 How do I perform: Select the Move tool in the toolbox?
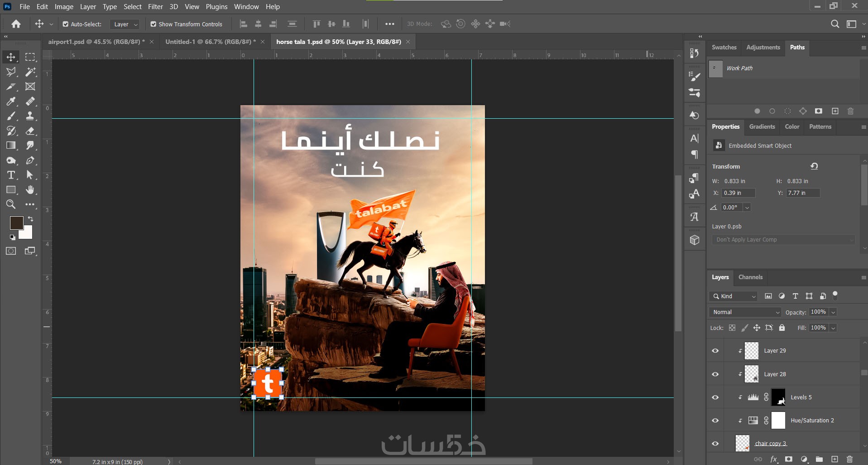pyautogui.click(x=11, y=57)
